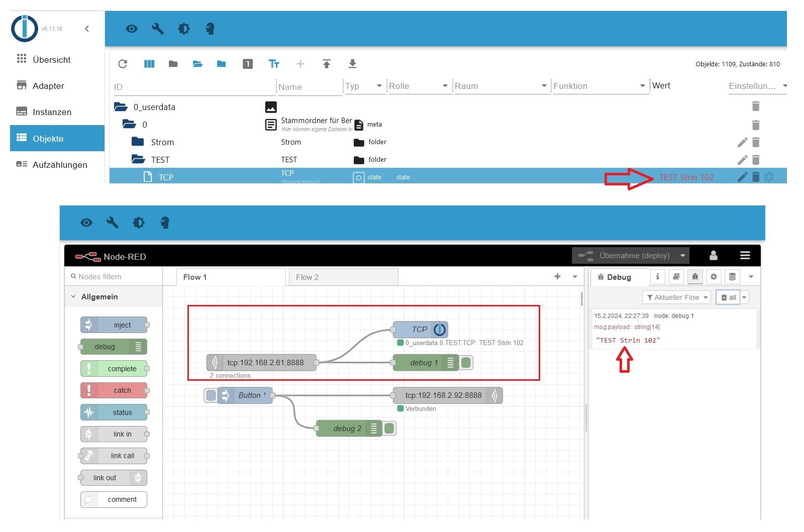Click the Nodes filtern search field
Viewport: 804px width, 532px height.
coord(114,277)
